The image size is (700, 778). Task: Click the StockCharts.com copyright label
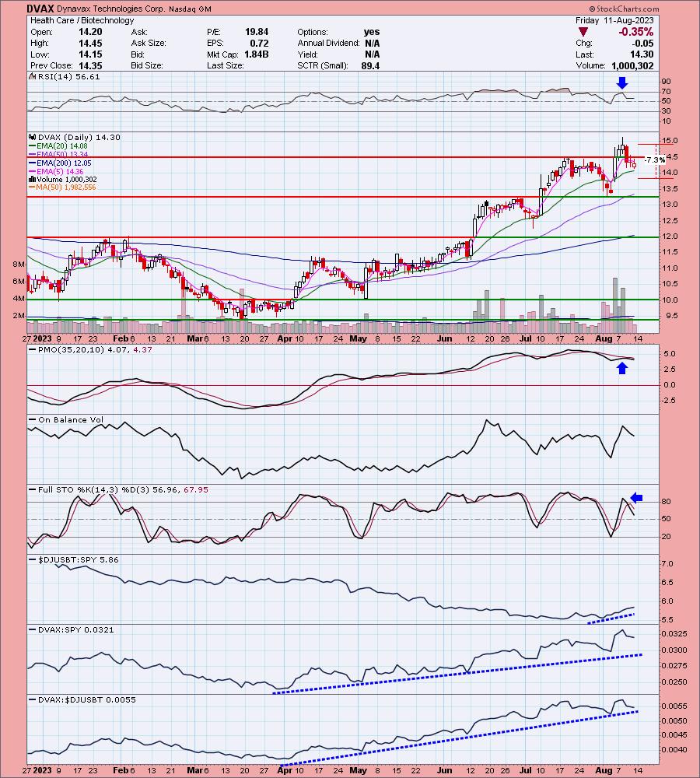pos(624,9)
